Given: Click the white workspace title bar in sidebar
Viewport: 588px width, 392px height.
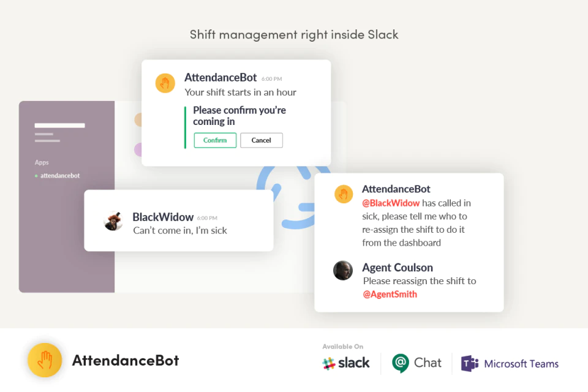Looking at the screenshot, I should click(x=59, y=126).
